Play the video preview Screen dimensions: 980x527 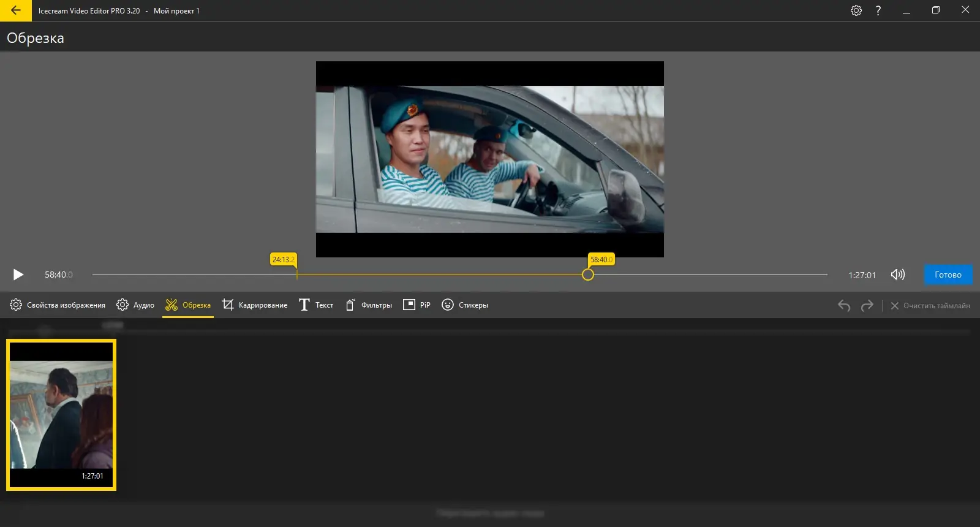(x=18, y=275)
